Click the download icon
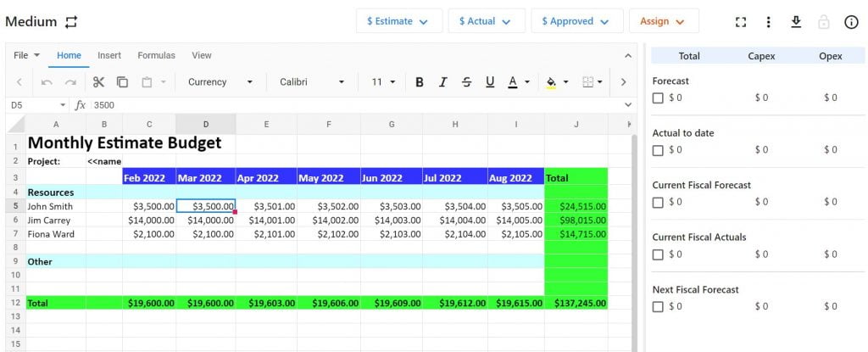 click(x=796, y=21)
